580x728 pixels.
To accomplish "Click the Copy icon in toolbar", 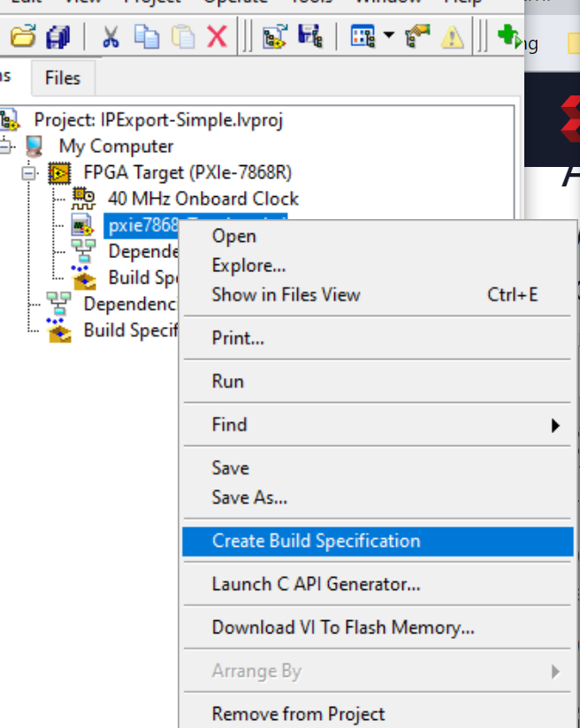I will (146, 37).
